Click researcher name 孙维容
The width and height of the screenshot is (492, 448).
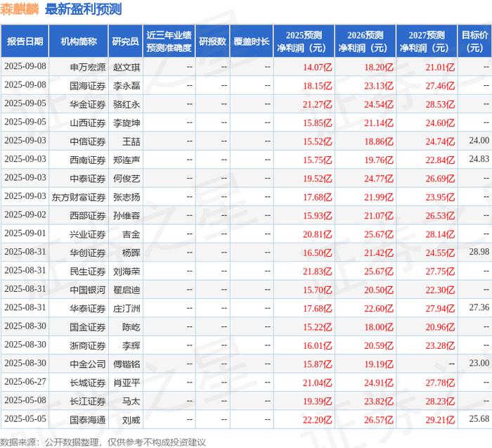pyautogui.click(x=127, y=216)
